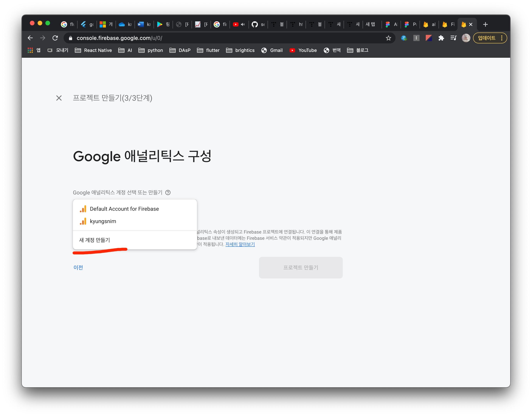Open a new browser tab with plus
The width and height of the screenshot is (532, 416).
[x=485, y=24]
